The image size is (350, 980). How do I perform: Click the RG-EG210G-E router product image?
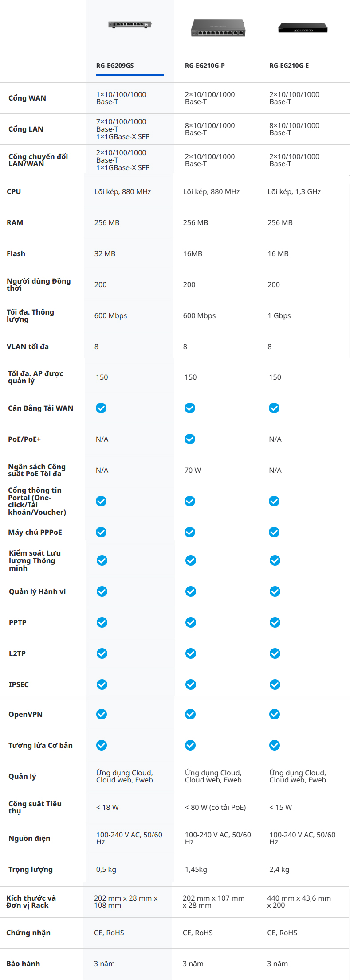(303, 28)
